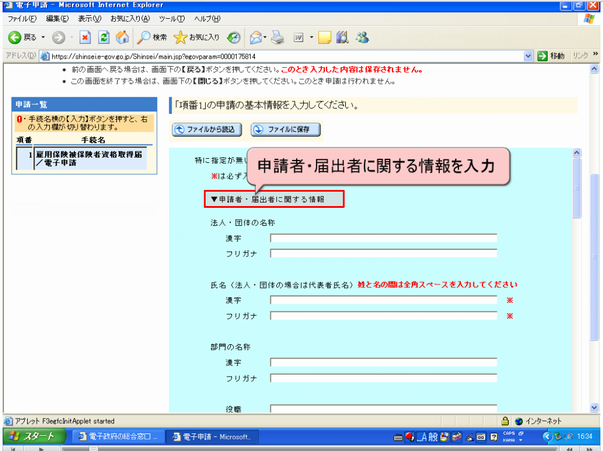
Task: Open the お気に入り menu
Action: point(130,18)
